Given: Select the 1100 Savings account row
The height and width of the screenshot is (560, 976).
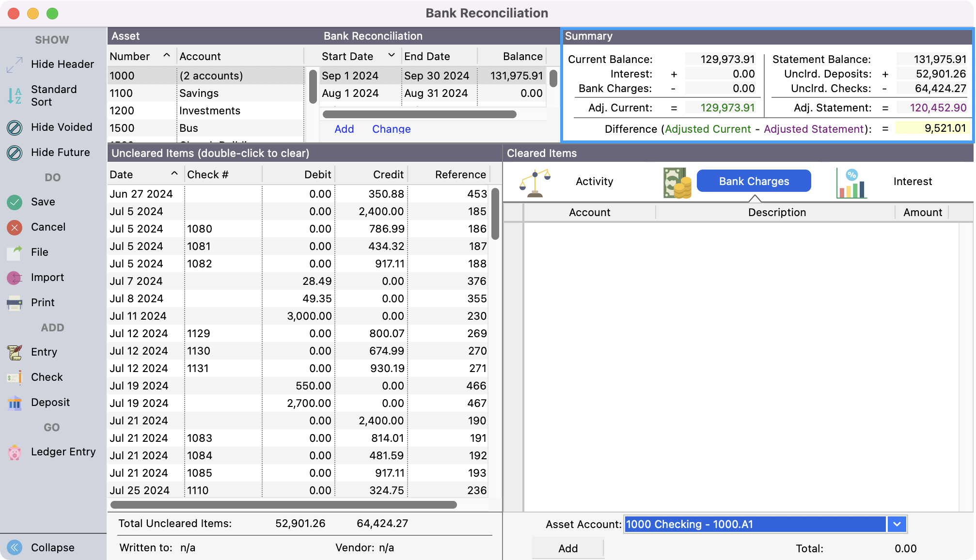Looking at the screenshot, I should click(x=199, y=93).
